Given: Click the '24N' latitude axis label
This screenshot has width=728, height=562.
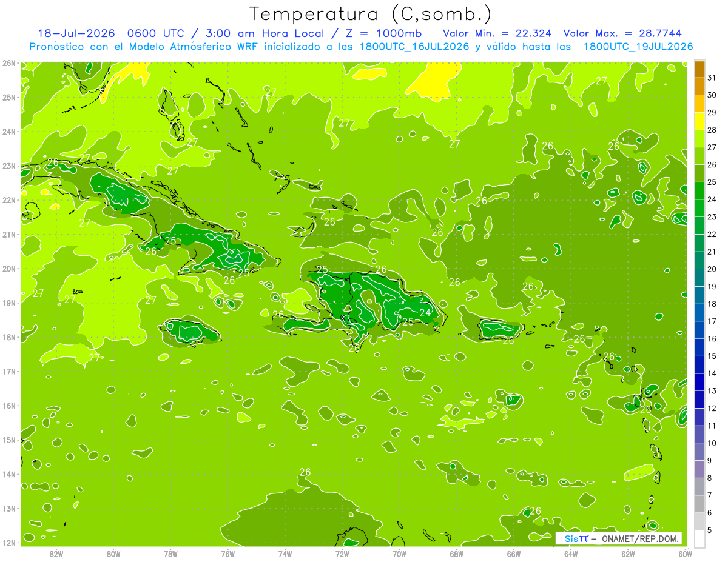Looking at the screenshot, I should tap(9, 132).
